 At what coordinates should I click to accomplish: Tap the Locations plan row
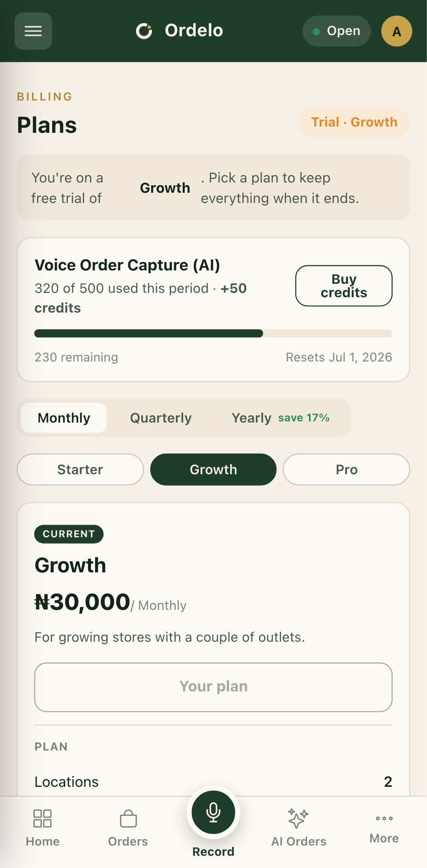213,782
